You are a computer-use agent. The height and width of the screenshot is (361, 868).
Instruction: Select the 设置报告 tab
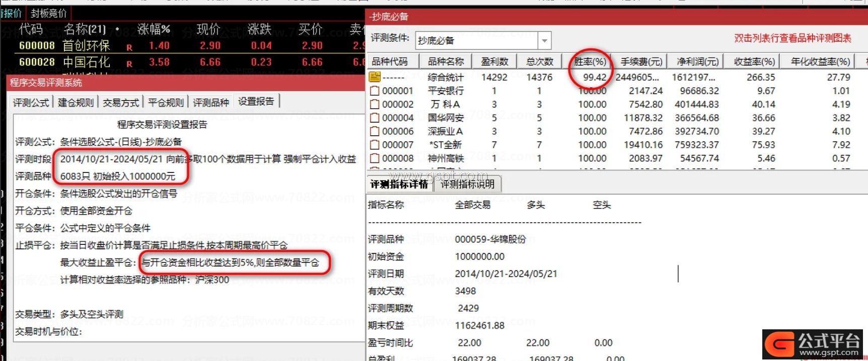pos(256,102)
